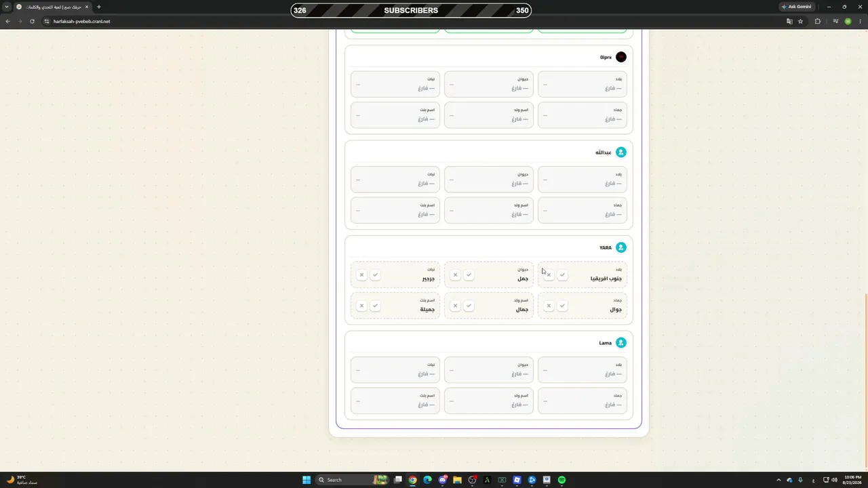Viewport: 868px width, 488px height.
Task: Reload the page with browser refresh button
Action: [x=32, y=21]
